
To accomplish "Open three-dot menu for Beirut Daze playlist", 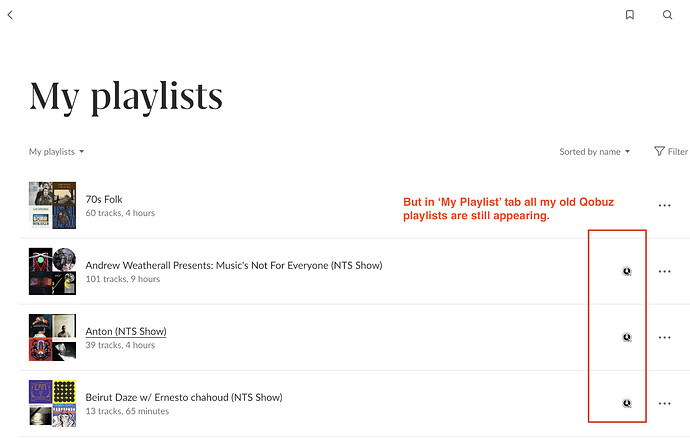I will (664, 403).
